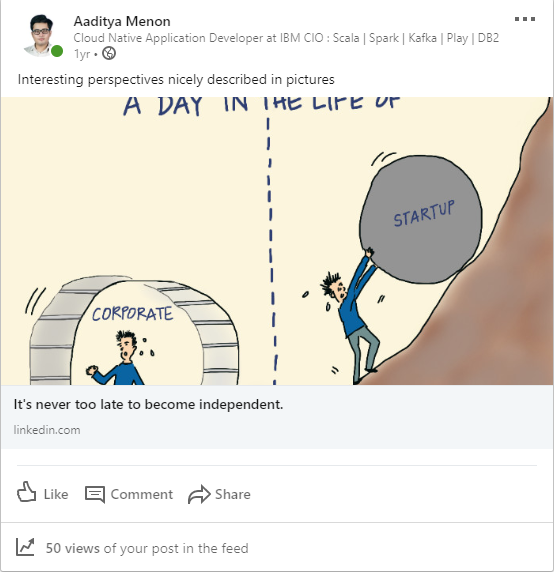The width and height of the screenshot is (554, 572).
Task: Click the views analytics chart icon
Action: tap(25, 547)
